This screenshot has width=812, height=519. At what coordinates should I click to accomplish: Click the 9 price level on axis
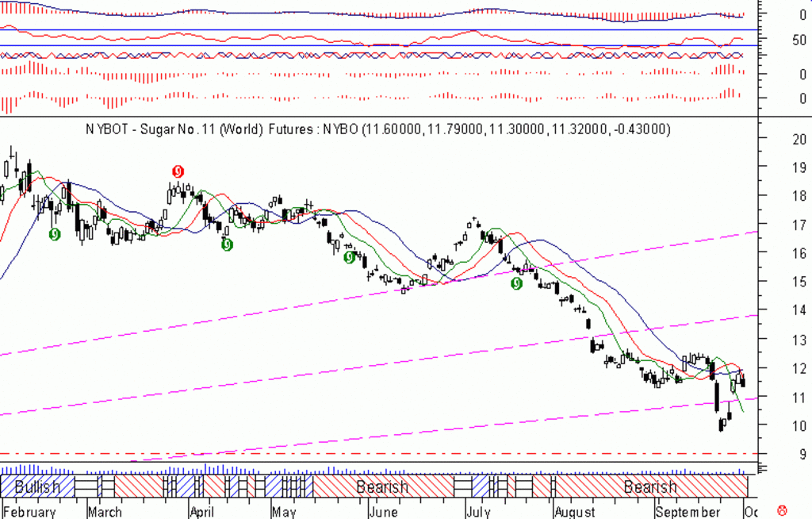(802, 454)
